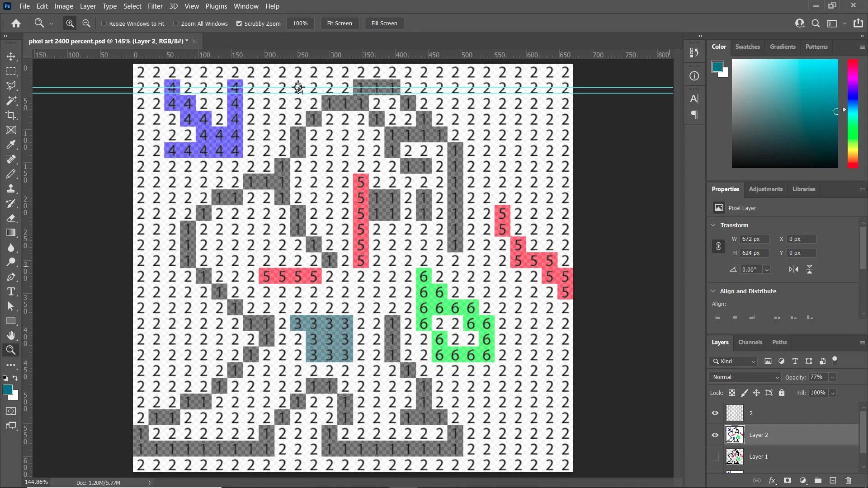The image size is (868, 488).
Task: Open the Filter menu
Action: [x=155, y=6]
